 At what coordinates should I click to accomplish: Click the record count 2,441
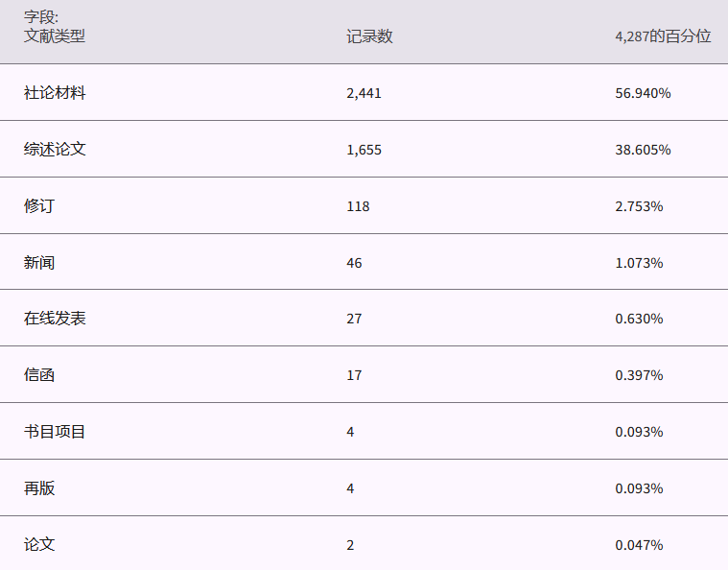[x=364, y=93]
